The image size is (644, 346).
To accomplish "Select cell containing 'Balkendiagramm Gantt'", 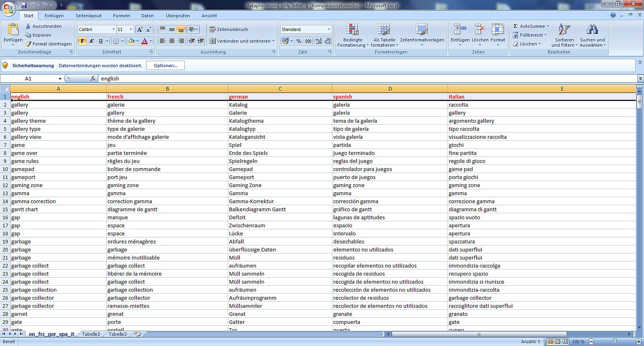I will coord(280,209).
